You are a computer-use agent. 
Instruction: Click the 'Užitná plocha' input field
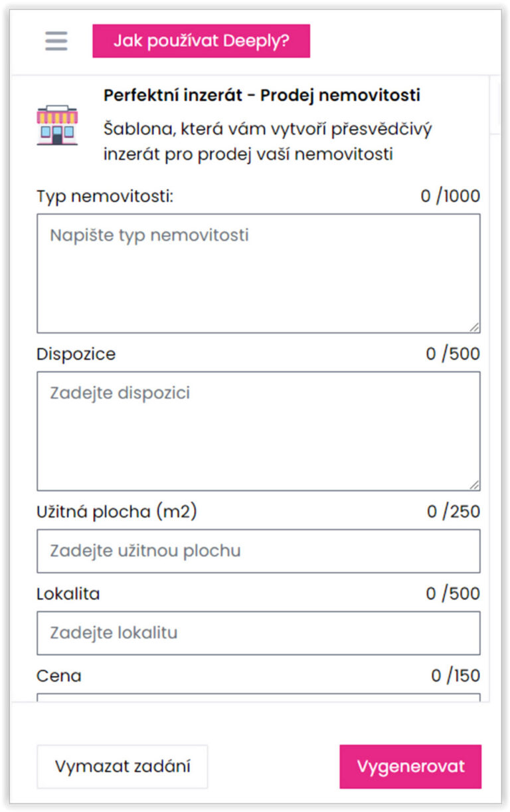click(258, 551)
